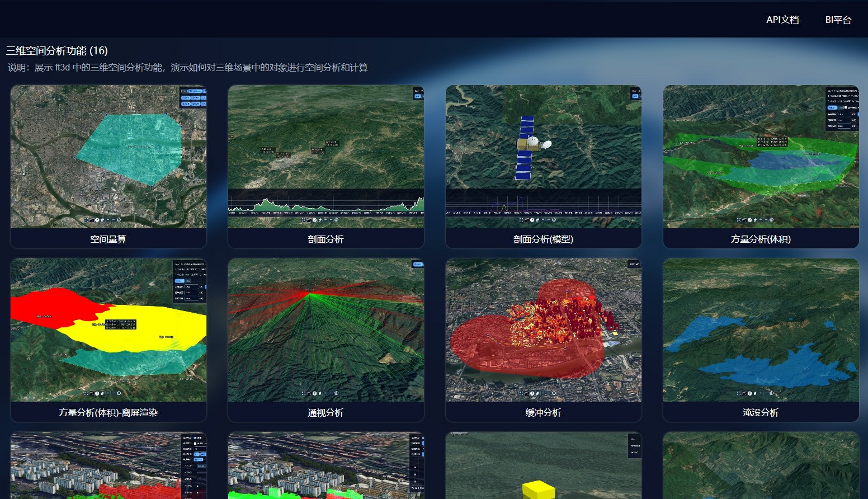Select the 方量分析(体积) caption text
Image resolution: width=868 pixels, height=499 pixels.
761,239
